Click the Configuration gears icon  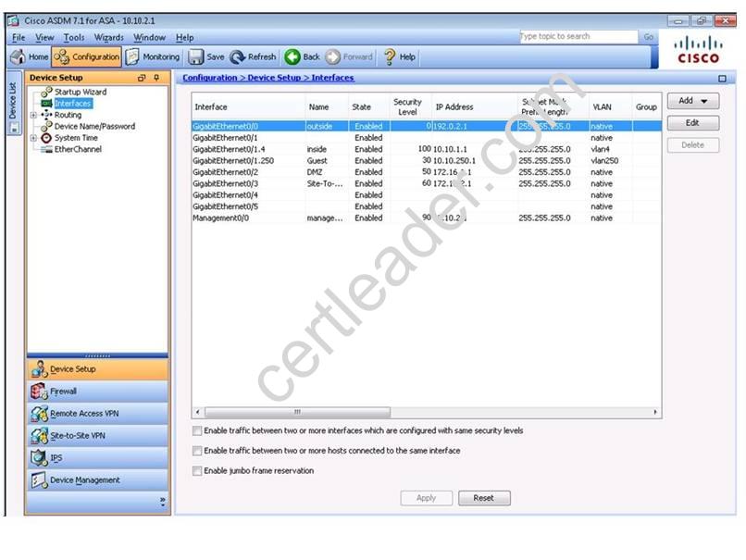pyautogui.click(x=61, y=57)
